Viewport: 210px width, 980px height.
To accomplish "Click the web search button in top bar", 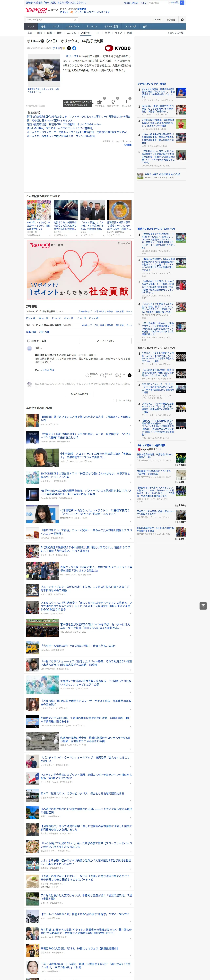I will (182, 3).
